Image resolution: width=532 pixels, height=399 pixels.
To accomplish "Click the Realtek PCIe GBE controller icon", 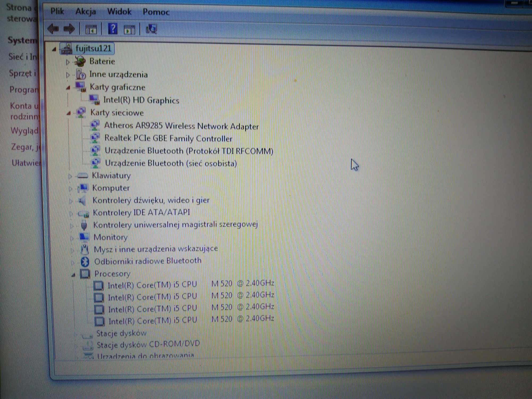I will 95,138.
